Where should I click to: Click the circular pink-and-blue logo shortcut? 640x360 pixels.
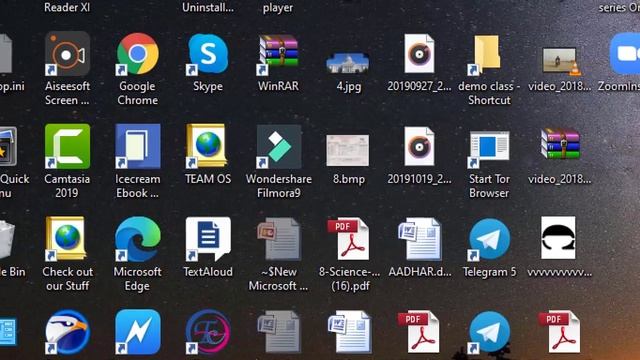coord(208,332)
